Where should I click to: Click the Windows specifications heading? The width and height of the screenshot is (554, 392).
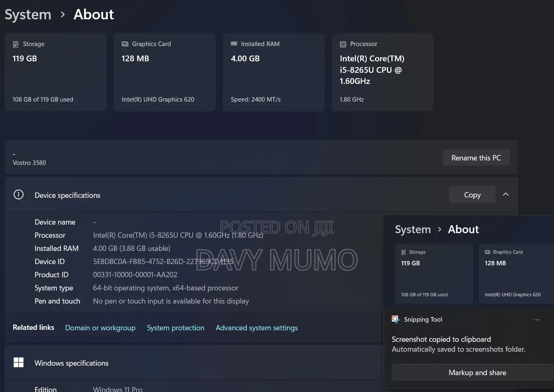coord(72,363)
